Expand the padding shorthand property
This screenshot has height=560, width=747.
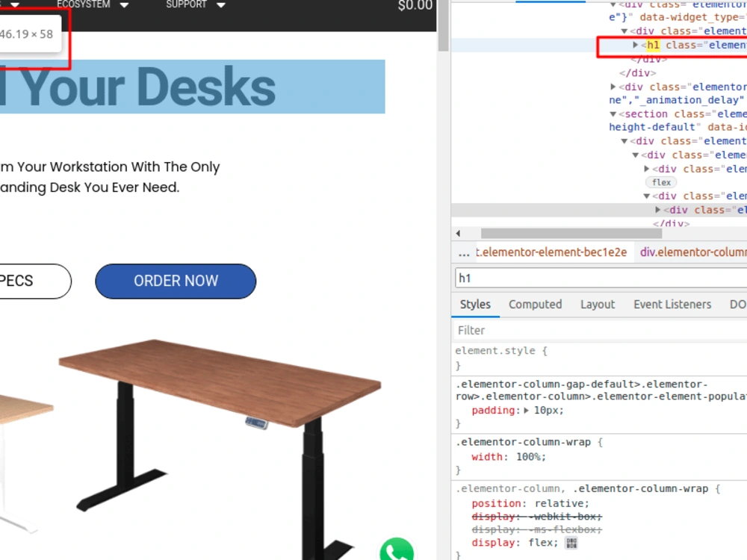tap(527, 411)
